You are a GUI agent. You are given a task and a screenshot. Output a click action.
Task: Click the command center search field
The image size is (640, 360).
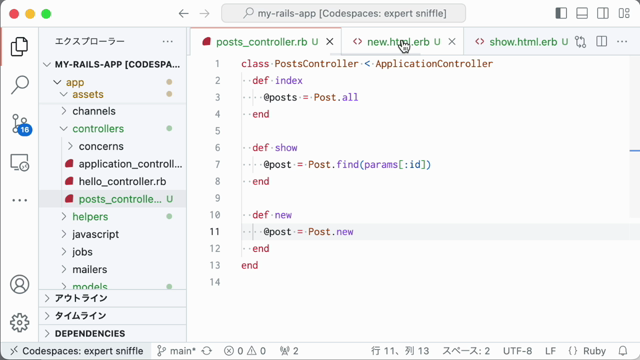pos(343,13)
